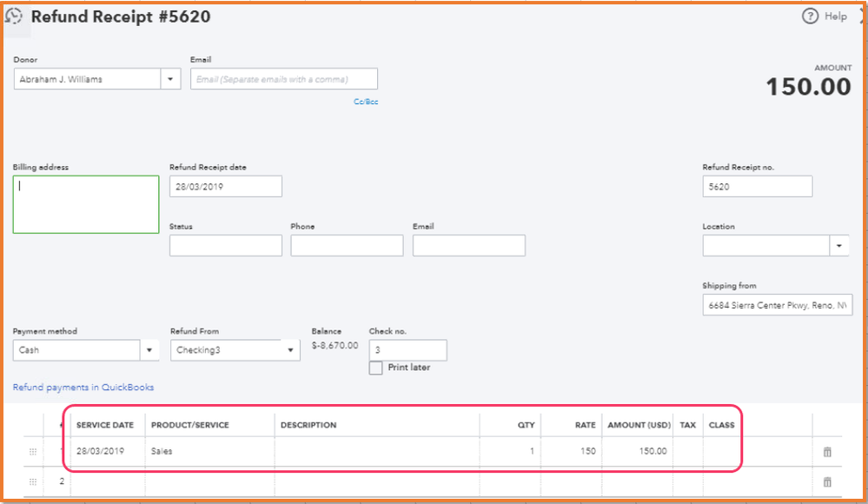868x504 pixels.
Task: Click the Refund Receipt no. field
Action: click(x=757, y=187)
